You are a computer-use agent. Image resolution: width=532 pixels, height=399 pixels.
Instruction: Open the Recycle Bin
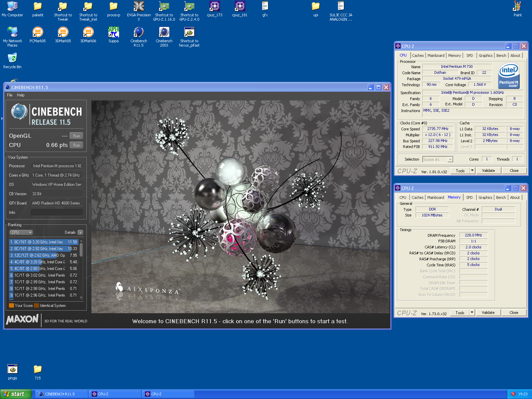12,61
